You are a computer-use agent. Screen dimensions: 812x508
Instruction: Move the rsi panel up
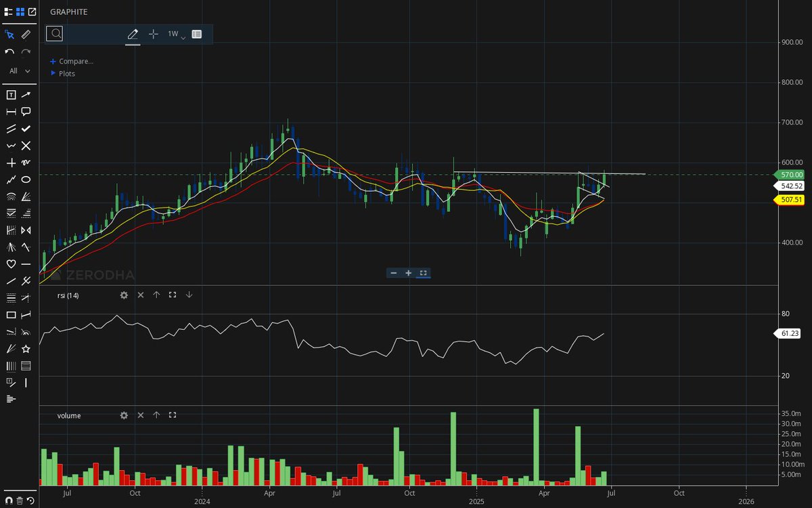156,295
